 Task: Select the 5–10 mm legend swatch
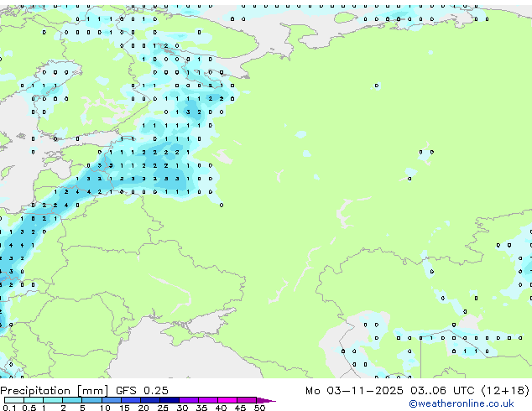91,400
